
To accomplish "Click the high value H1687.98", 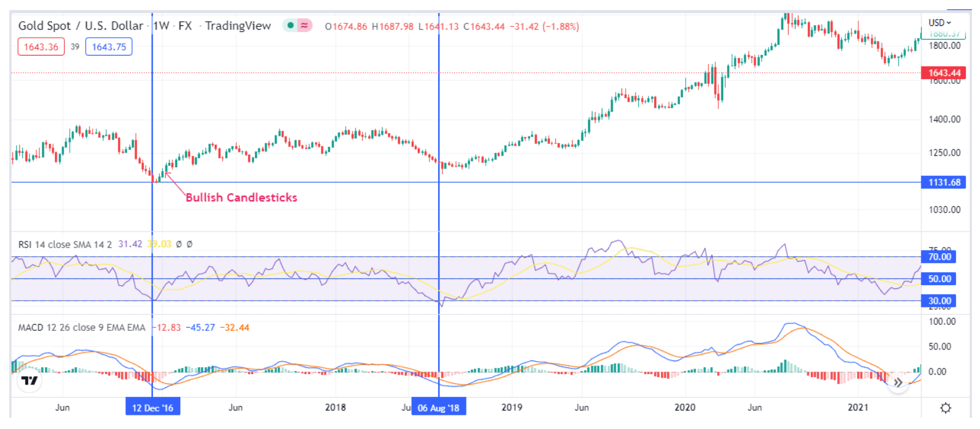I will pyautogui.click(x=392, y=27).
